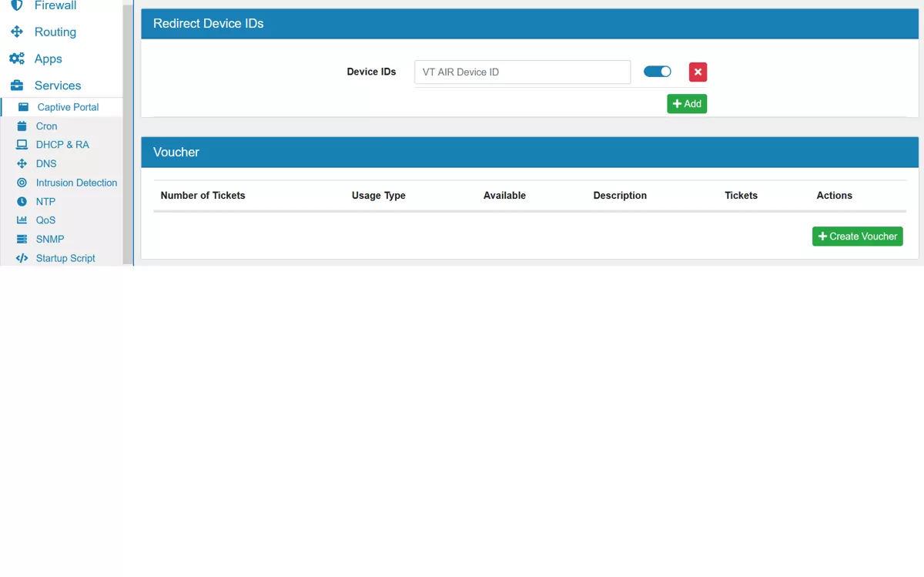Open the Captive Portal sidebar entry
Screen dimensions: 924x577
[67, 107]
